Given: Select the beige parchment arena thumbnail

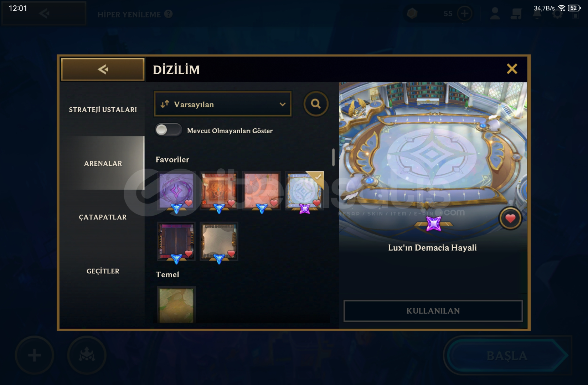Looking at the screenshot, I should (x=219, y=241).
